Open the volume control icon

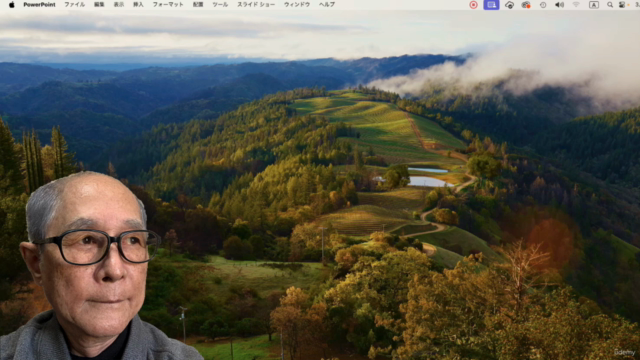(x=560, y=5)
